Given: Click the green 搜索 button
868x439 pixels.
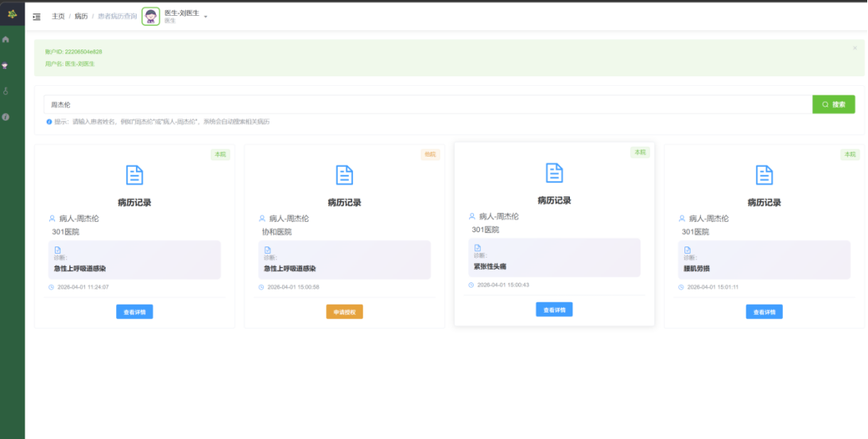Looking at the screenshot, I should 834,105.
